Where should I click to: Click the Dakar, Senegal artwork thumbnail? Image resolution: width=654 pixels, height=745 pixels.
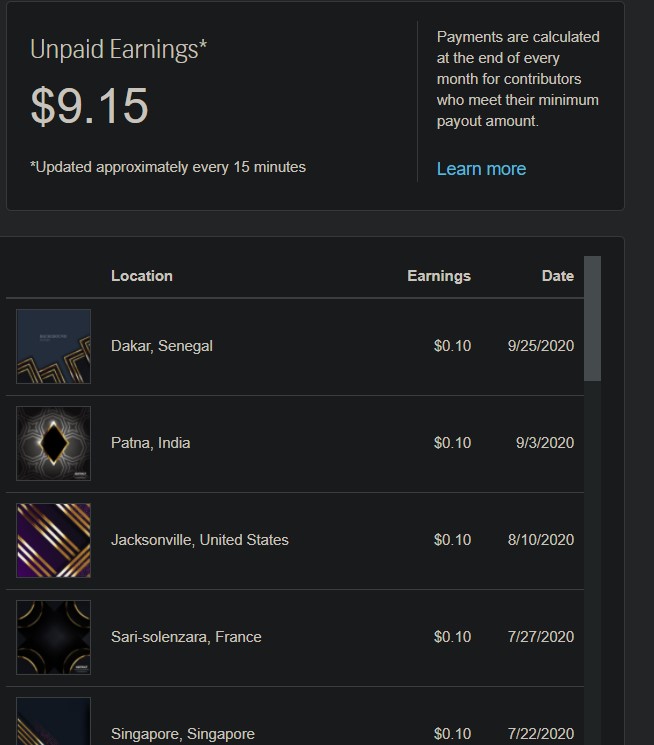point(54,347)
